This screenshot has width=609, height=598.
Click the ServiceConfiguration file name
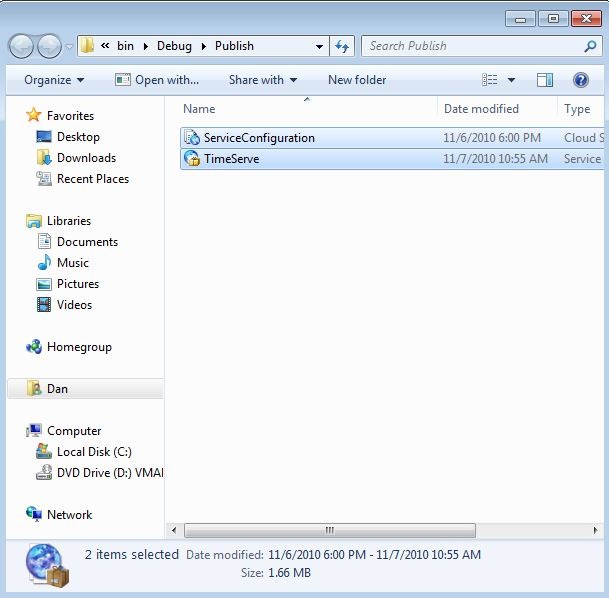(259, 138)
